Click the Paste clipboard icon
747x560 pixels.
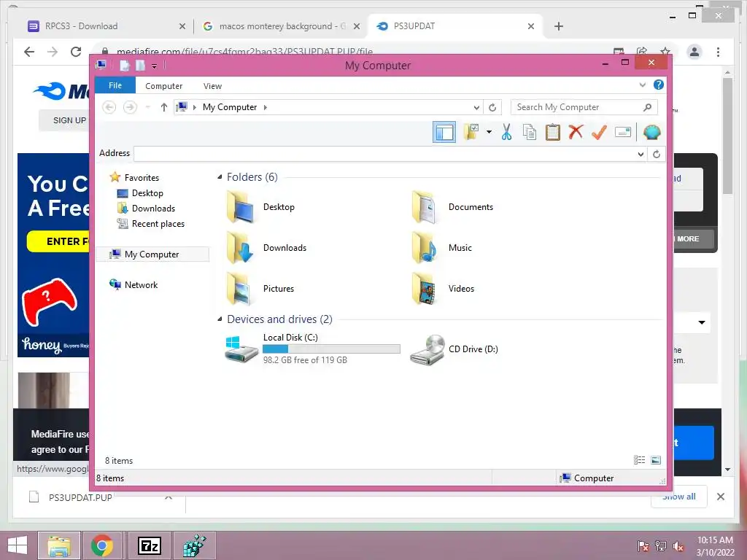tap(553, 132)
